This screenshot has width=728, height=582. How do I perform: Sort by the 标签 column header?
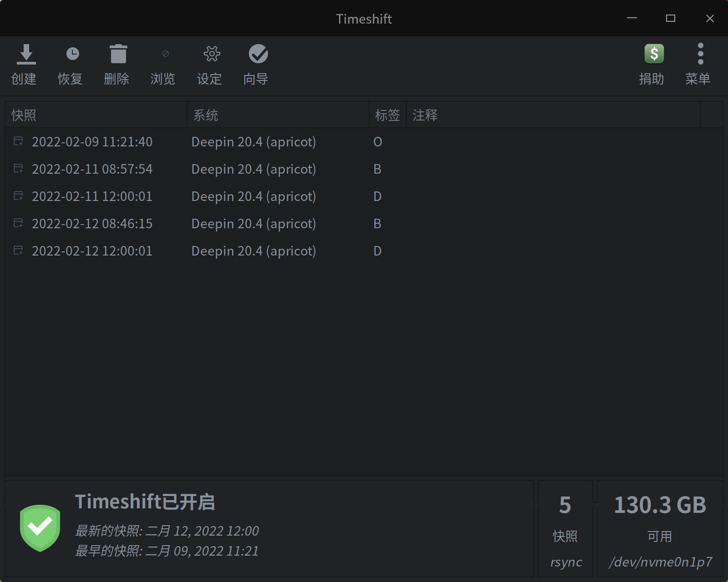click(x=388, y=115)
